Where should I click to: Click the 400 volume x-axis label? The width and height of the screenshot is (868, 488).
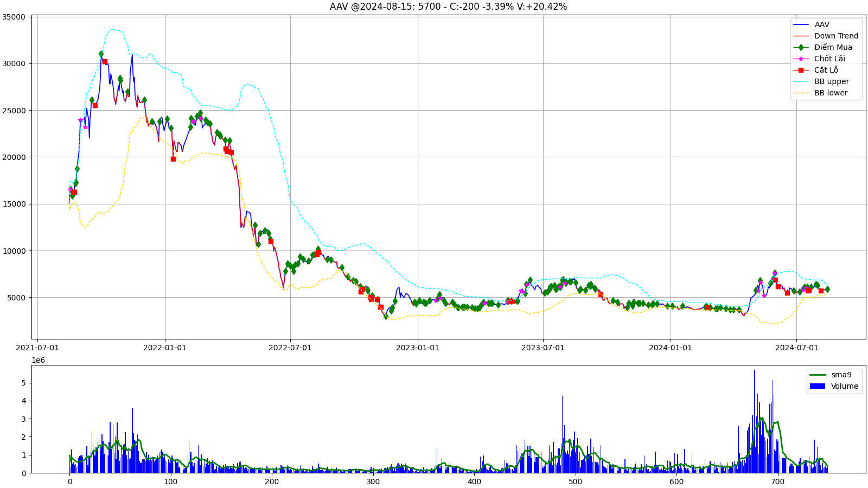[x=474, y=481]
